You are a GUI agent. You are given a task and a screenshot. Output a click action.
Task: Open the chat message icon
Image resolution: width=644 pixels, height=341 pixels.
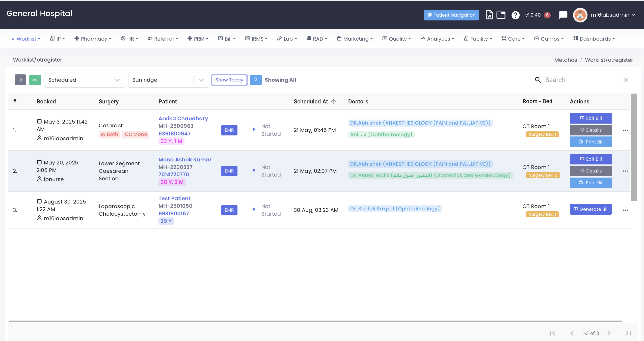[563, 15]
